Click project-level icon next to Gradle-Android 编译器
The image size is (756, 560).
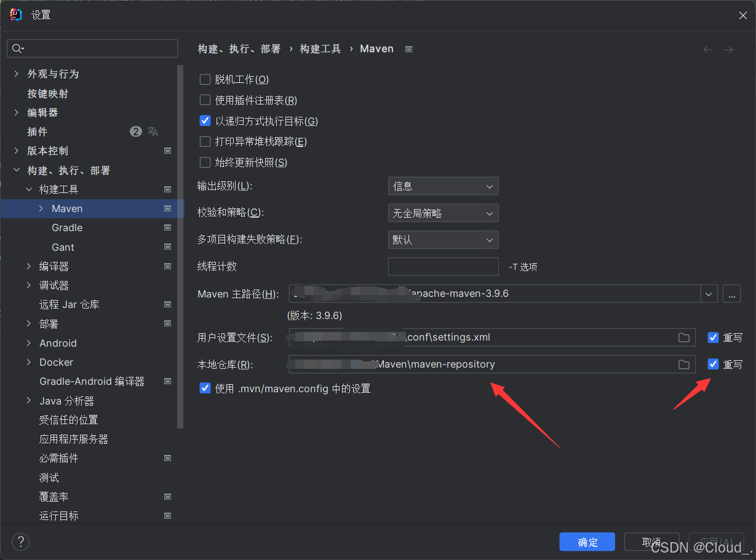click(x=167, y=381)
